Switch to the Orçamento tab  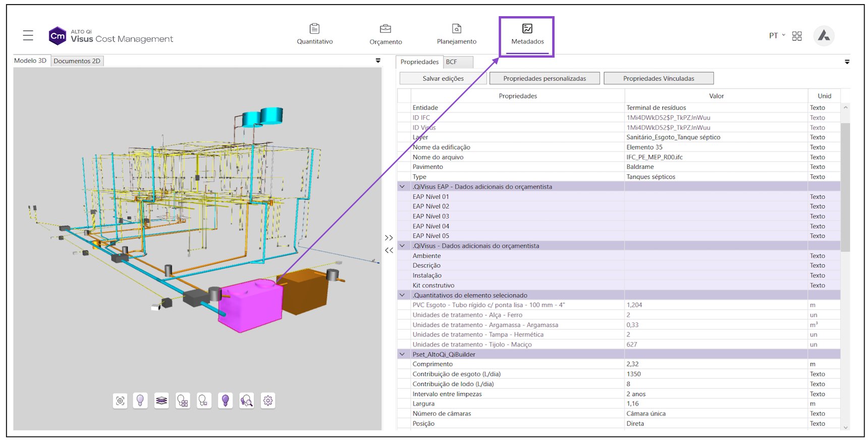click(386, 34)
